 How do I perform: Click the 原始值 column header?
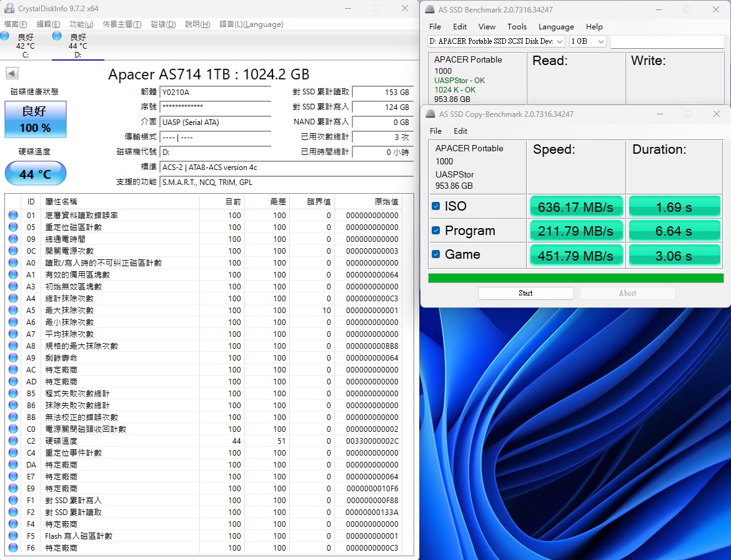click(x=387, y=201)
